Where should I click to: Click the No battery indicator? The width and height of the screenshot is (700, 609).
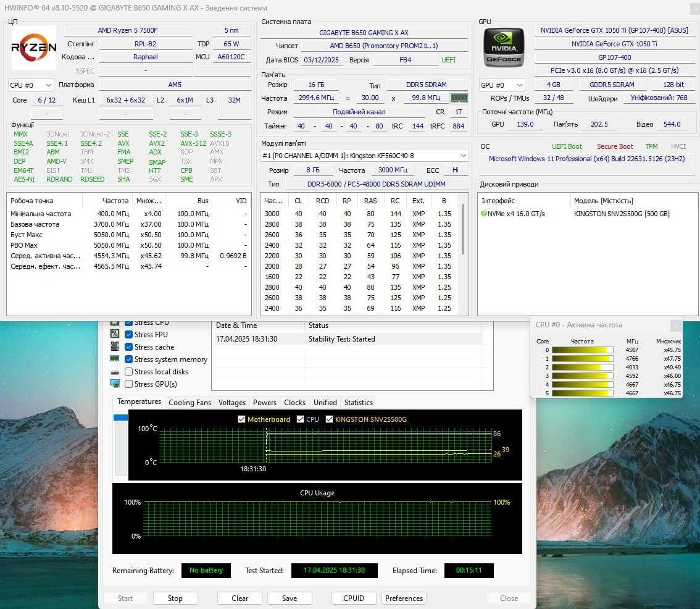pos(206,570)
